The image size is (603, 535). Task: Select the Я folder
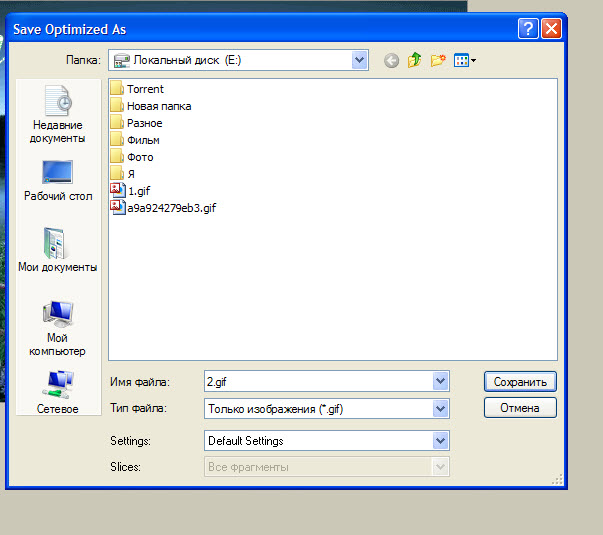(x=123, y=174)
